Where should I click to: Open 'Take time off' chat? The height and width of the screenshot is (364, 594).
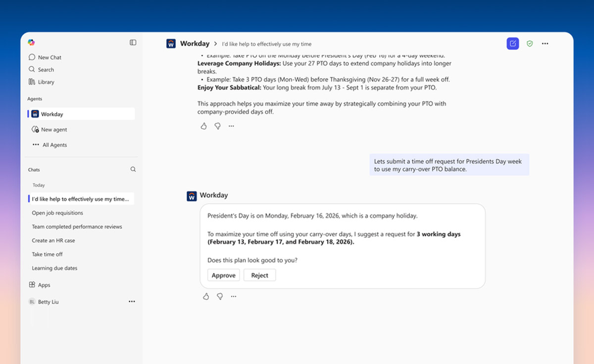pyautogui.click(x=47, y=255)
